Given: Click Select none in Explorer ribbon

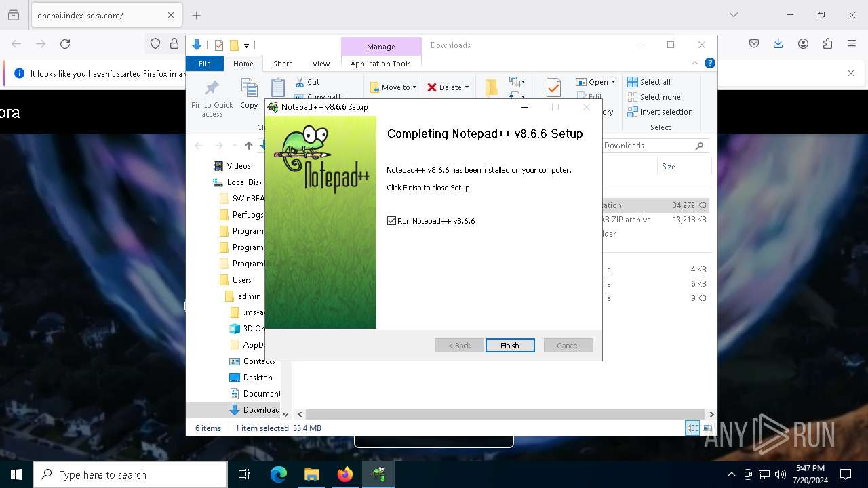Looking at the screenshot, I should coord(654,97).
